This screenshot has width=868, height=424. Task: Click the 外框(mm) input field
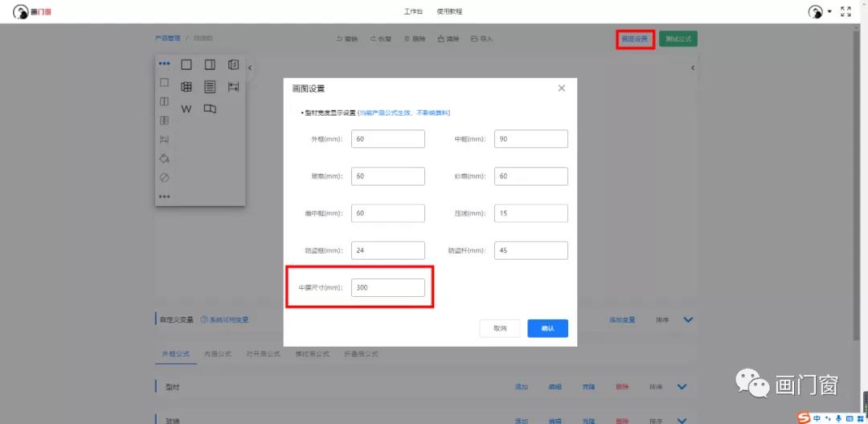click(388, 139)
